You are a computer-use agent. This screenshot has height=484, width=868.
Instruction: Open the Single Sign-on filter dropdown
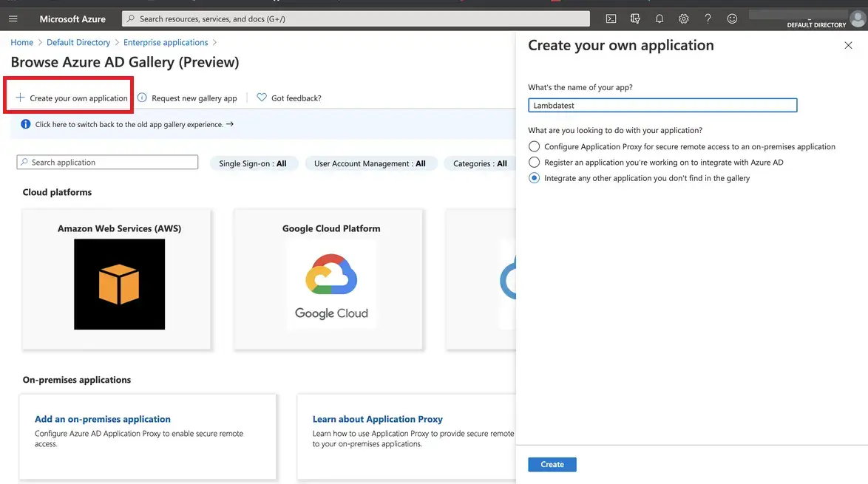(x=254, y=163)
